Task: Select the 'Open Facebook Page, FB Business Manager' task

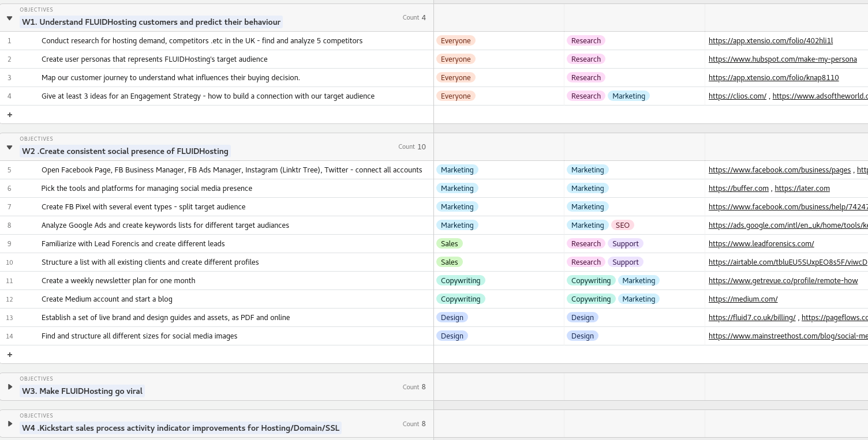Action: coord(232,170)
